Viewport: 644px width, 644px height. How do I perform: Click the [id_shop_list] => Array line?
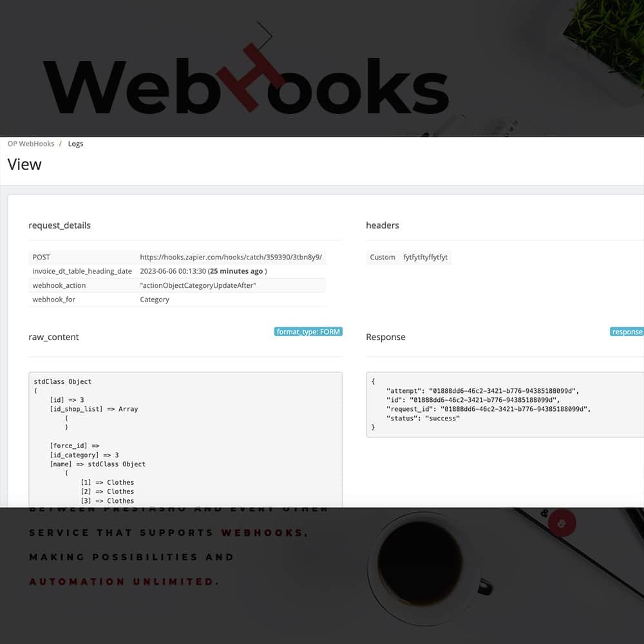click(93, 409)
